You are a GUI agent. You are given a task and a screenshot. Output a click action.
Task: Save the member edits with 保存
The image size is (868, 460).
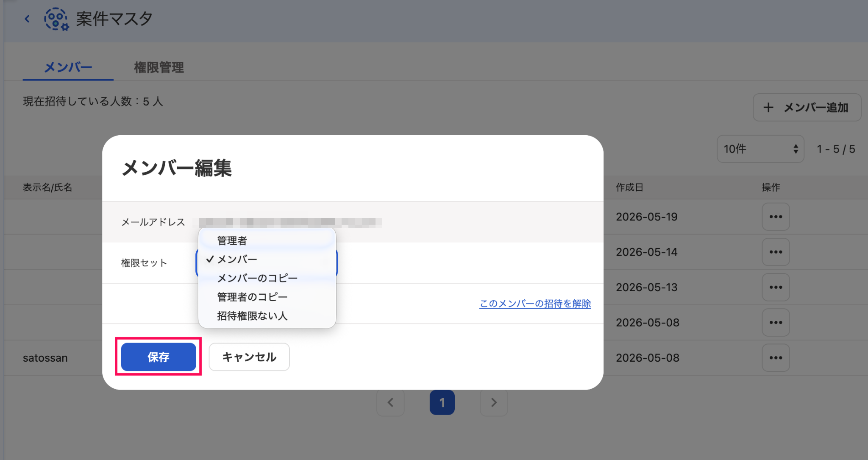click(159, 357)
